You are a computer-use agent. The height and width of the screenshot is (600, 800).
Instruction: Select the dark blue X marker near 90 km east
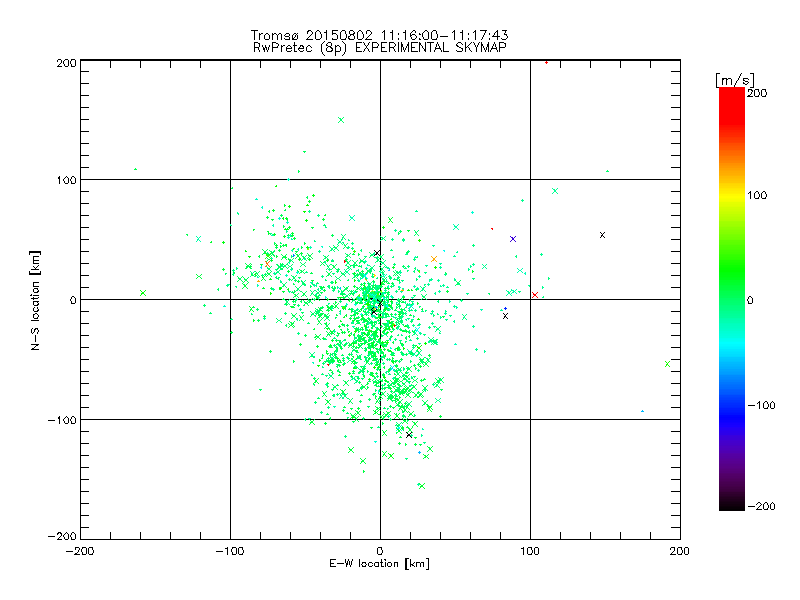(x=513, y=239)
